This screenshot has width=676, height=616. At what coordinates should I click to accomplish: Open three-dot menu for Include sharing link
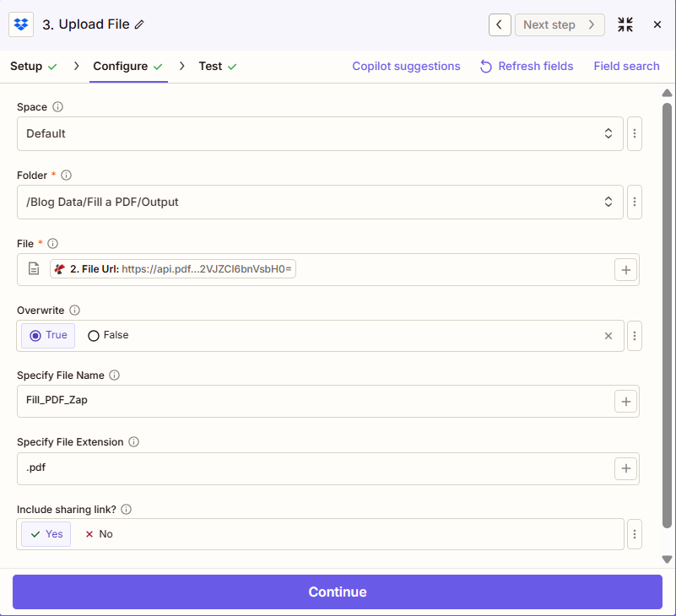[x=635, y=534]
